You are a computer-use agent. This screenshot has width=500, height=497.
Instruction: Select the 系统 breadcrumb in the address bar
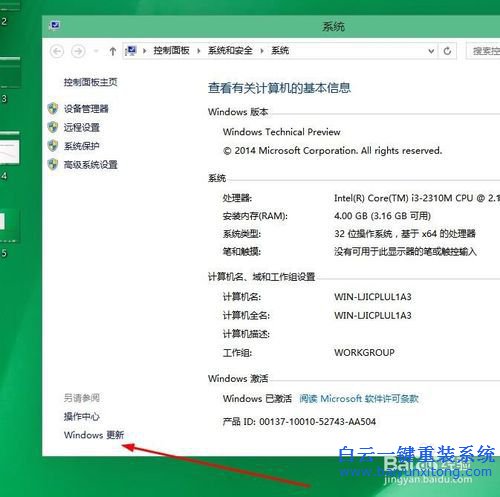coord(280,51)
